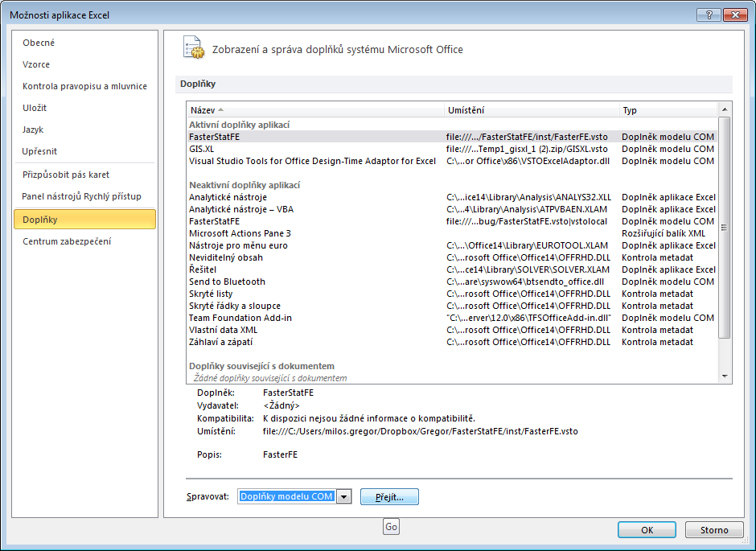Select the Team Foundation Add-in row
This screenshot has height=551, width=756.
pyautogui.click(x=452, y=318)
